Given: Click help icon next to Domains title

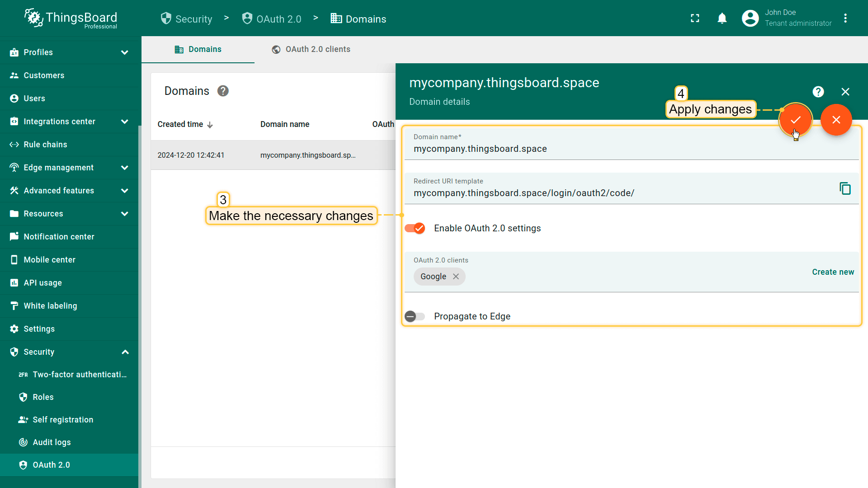Looking at the screenshot, I should (223, 91).
